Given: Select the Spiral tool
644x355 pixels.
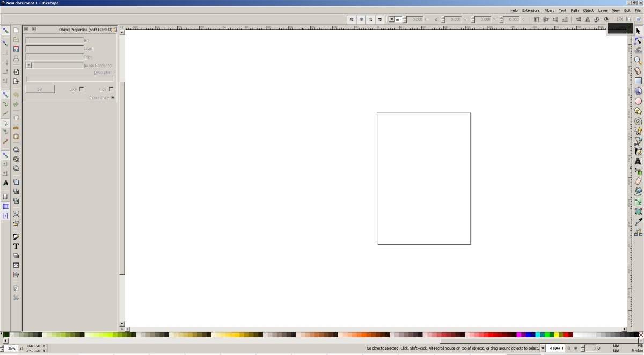Looking at the screenshot, I should pyautogui.click(x=638, y=121).
